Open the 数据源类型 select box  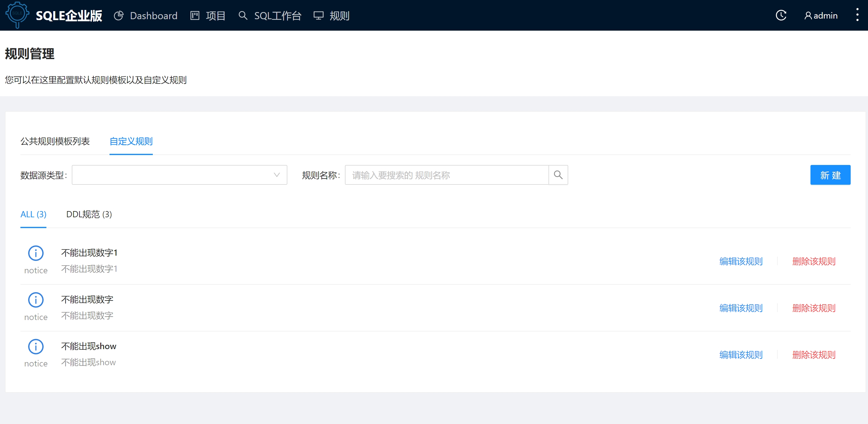pos(179,175)
